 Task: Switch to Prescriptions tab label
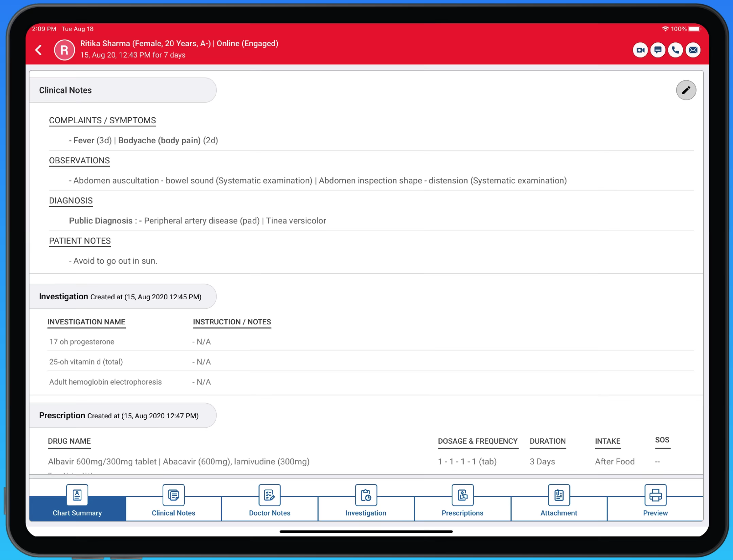click(x=462, y=513)
